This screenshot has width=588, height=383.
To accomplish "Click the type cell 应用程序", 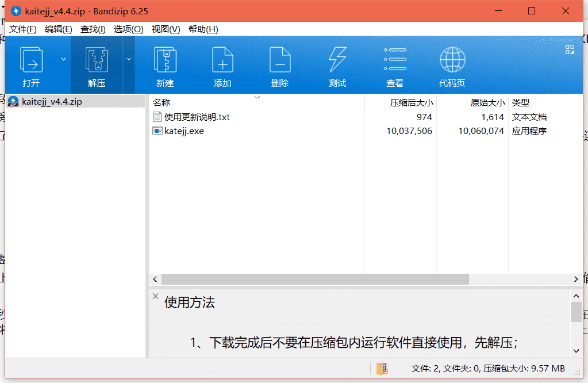I will click(x=529, y=131).
